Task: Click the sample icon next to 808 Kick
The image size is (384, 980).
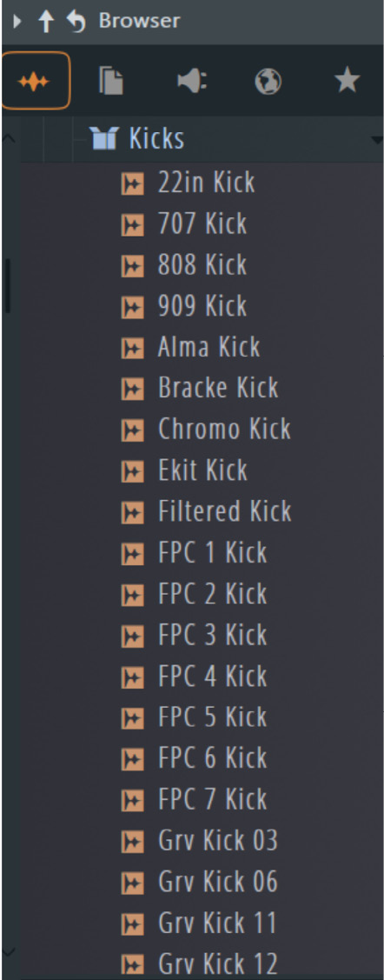Action: [x=132, y=265]
